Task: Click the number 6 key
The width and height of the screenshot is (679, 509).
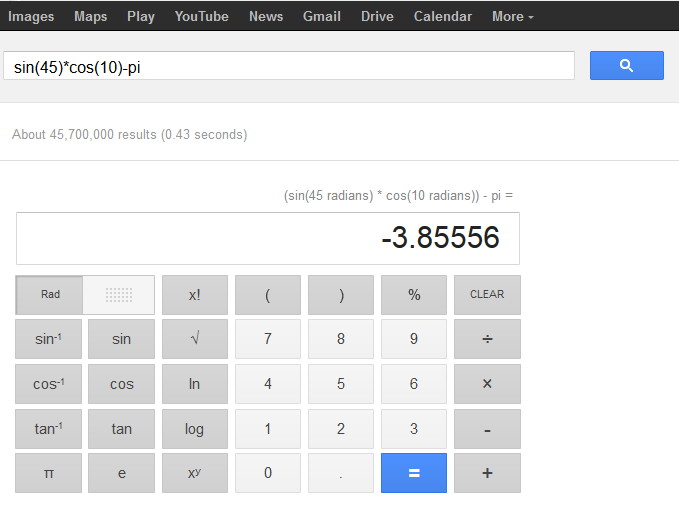Action: click(414, 384)
